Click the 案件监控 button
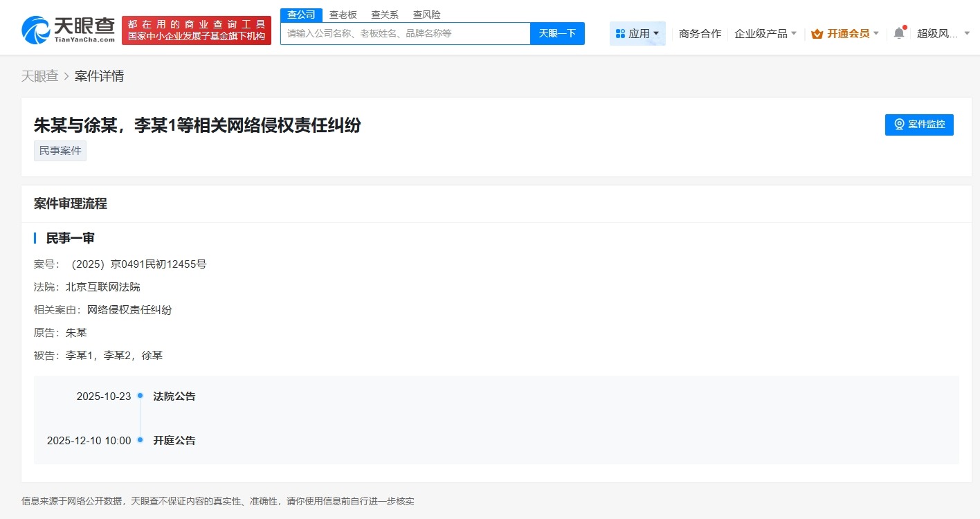The image size is (980, 519). 918,125
